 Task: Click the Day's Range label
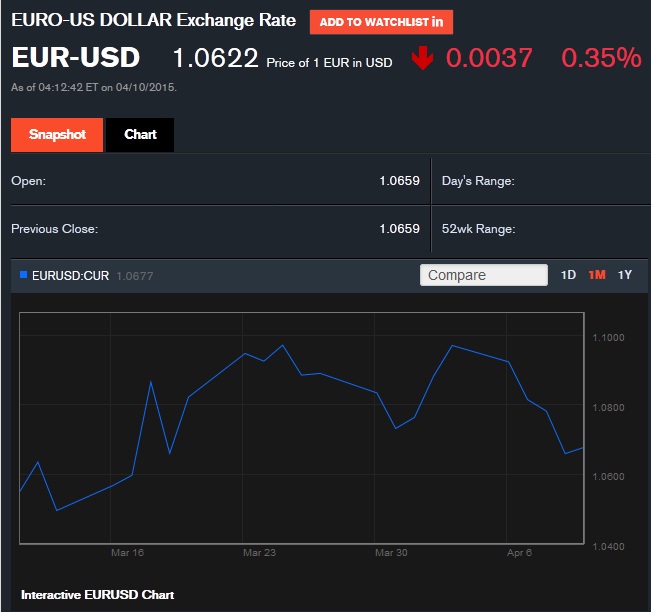coord(478,181)
